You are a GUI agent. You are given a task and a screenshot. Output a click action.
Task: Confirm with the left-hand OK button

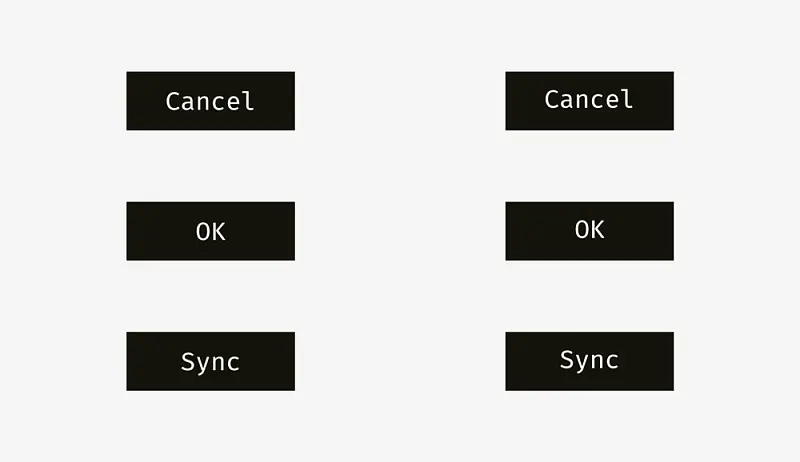click(x=210, y=231)
